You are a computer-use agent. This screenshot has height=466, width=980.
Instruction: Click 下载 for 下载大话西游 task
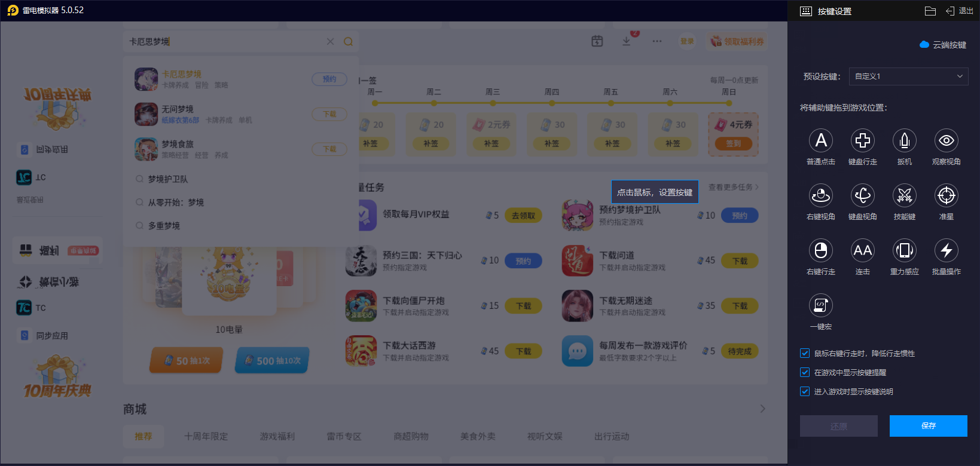tap(523, 351)
